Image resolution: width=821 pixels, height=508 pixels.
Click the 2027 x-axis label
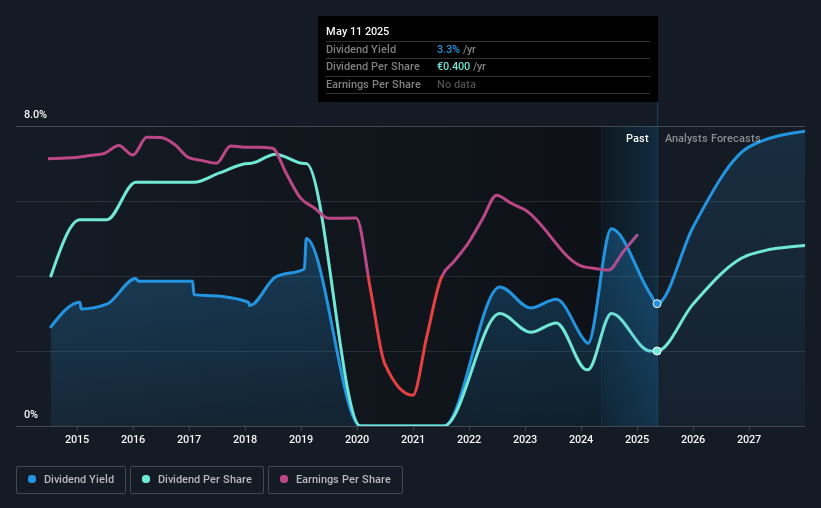click(x=749, y=439)
